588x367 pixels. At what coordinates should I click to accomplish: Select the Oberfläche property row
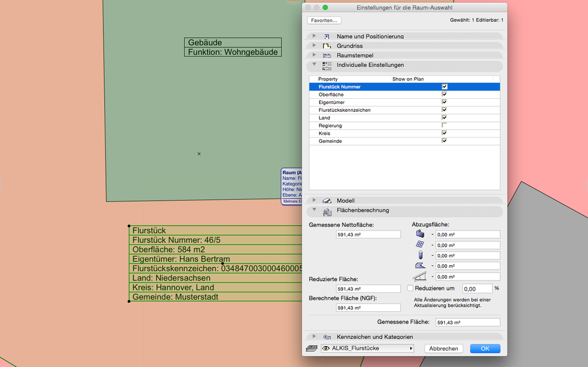coord(404,95)
